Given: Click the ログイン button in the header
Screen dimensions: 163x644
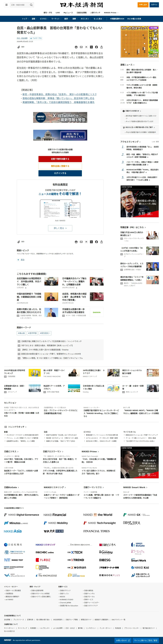Looking at the screenshot, I should click(x=154, y=4).
